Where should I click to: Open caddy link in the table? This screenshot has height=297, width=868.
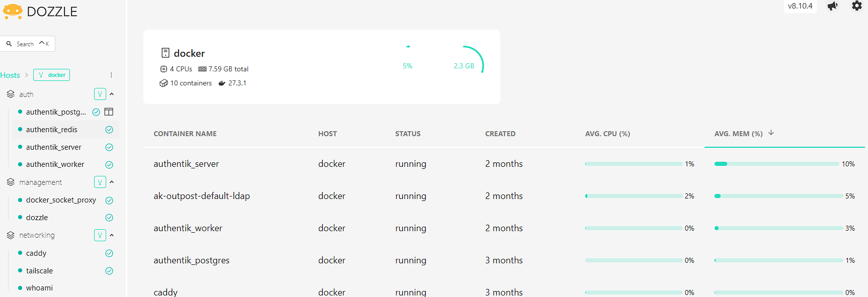click(x=166, y=292)
